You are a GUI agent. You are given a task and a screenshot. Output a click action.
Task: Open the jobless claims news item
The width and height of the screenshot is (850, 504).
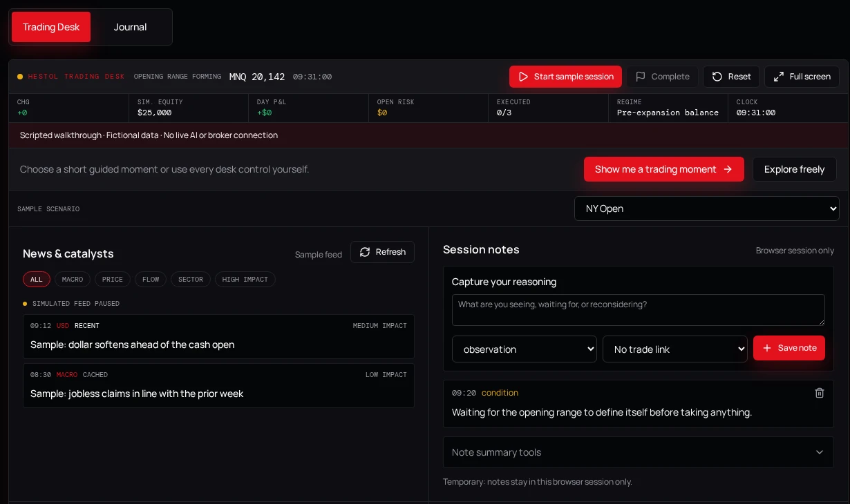tap(218, 385)
